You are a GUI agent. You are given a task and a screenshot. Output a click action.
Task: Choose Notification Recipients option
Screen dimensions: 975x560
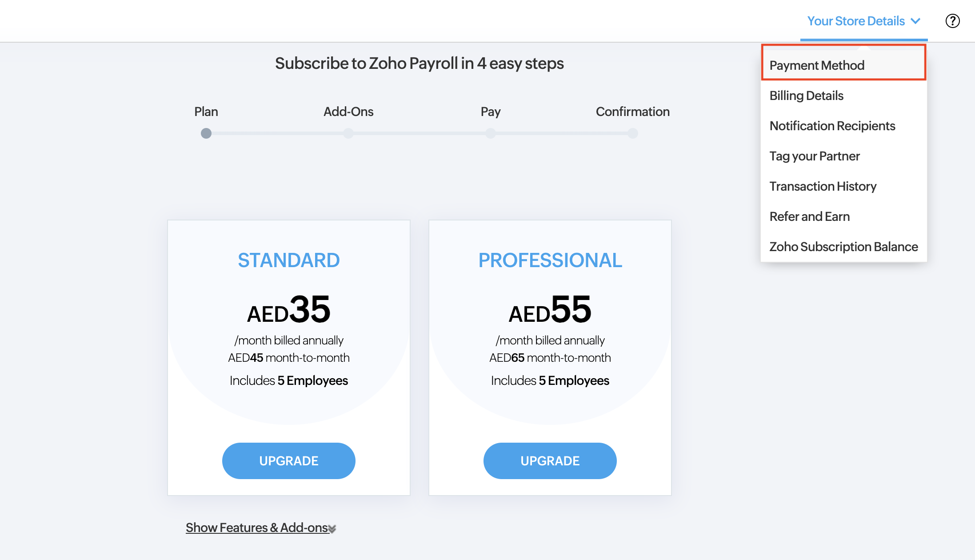(832, 126)
